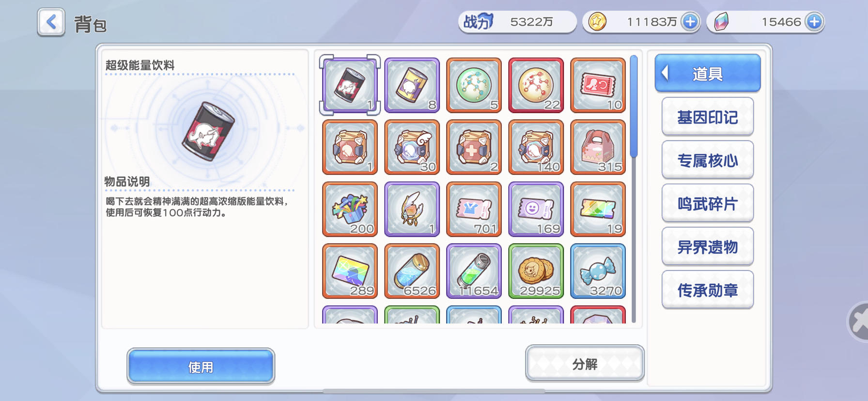Screen dimensions: 868x401
Task: Go back using the arrow beside 背包
Action: coord(51,22)
